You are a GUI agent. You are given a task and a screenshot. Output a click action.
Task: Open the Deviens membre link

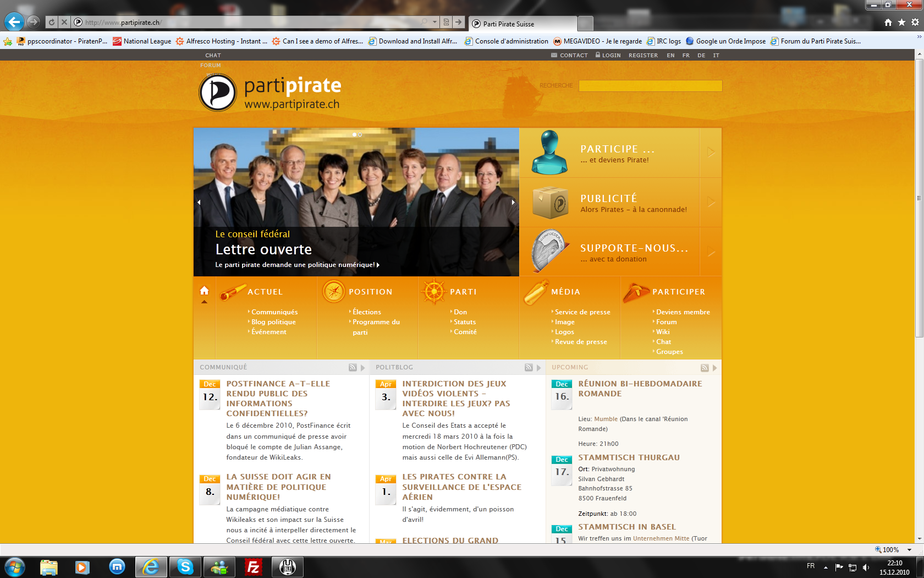[683, 312]
